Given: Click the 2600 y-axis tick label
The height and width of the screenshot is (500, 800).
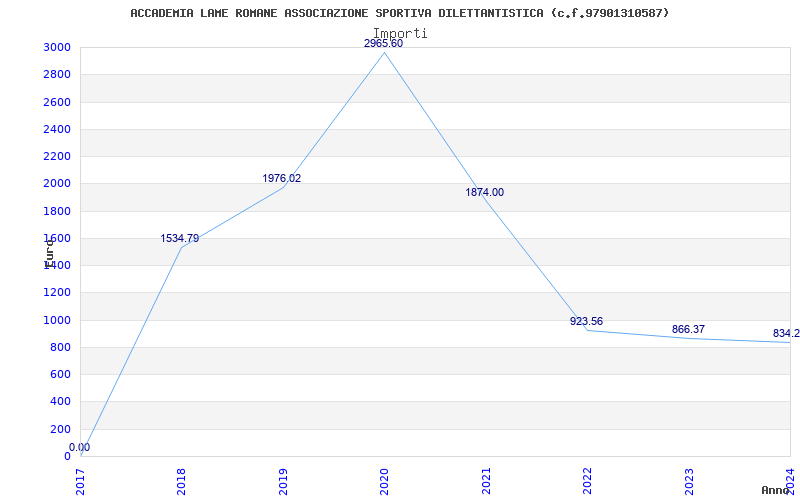Looking at the screenshot, I should (57, 102).
